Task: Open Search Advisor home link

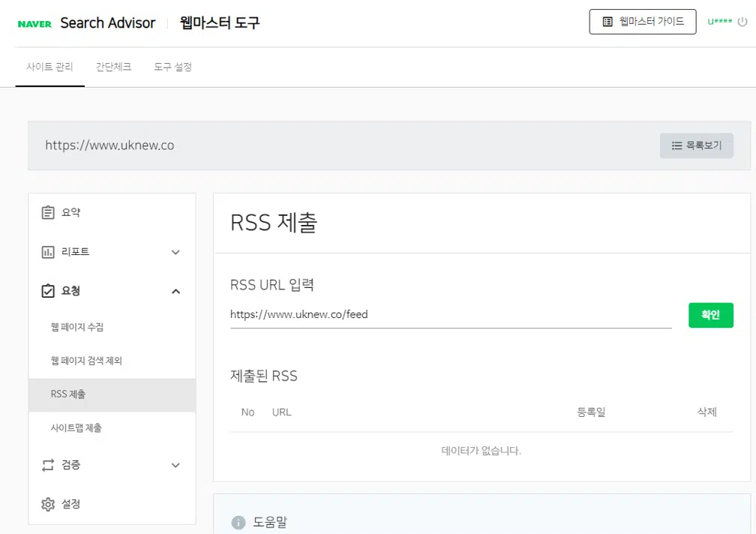Action: point(107,23)
